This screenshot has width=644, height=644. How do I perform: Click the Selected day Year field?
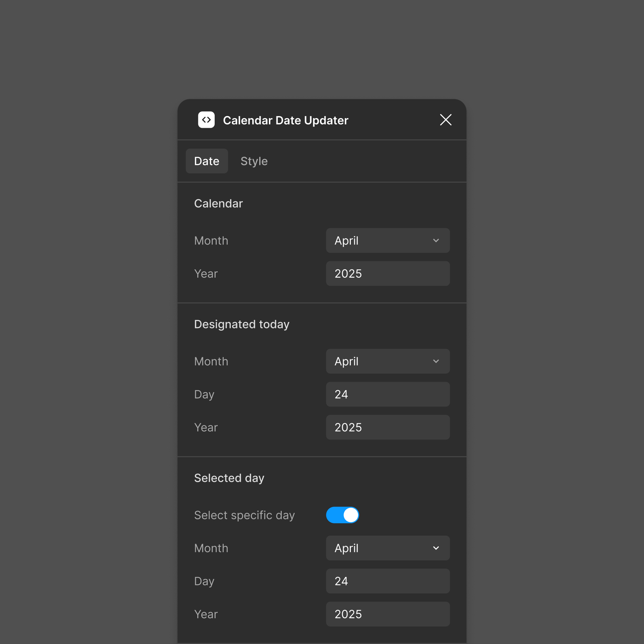click(x=387, y=614)
